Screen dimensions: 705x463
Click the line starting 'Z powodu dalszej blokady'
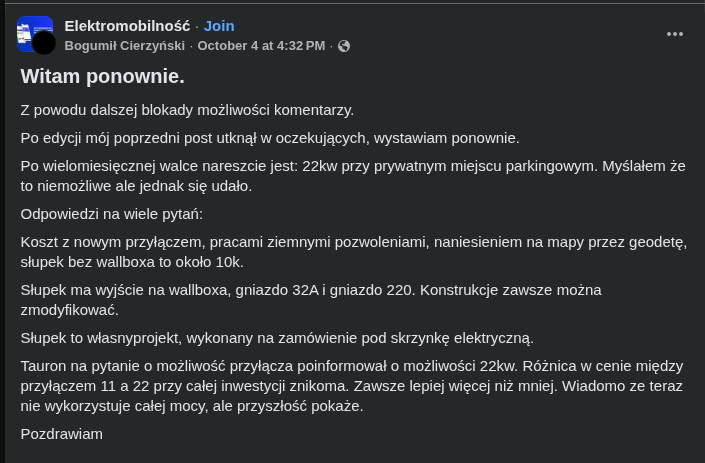click(187, 110)
